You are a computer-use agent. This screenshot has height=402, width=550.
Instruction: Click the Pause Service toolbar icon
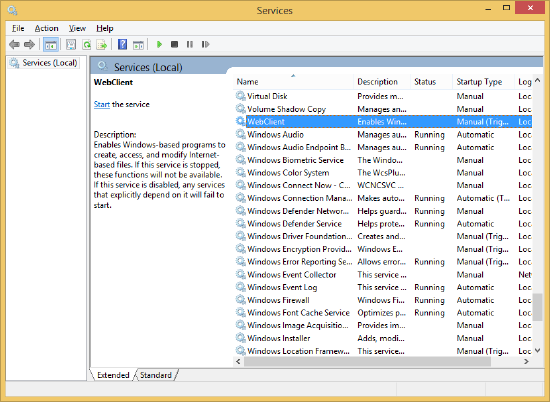[x=190, y=45]
